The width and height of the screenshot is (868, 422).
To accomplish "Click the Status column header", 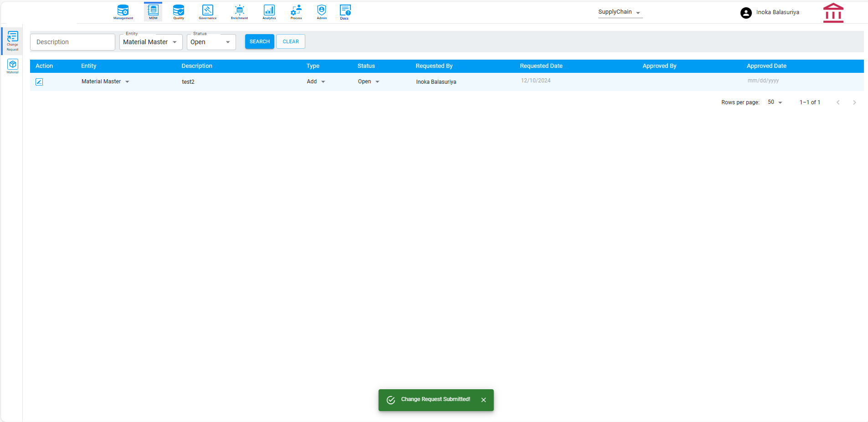I will coord(366,66).
